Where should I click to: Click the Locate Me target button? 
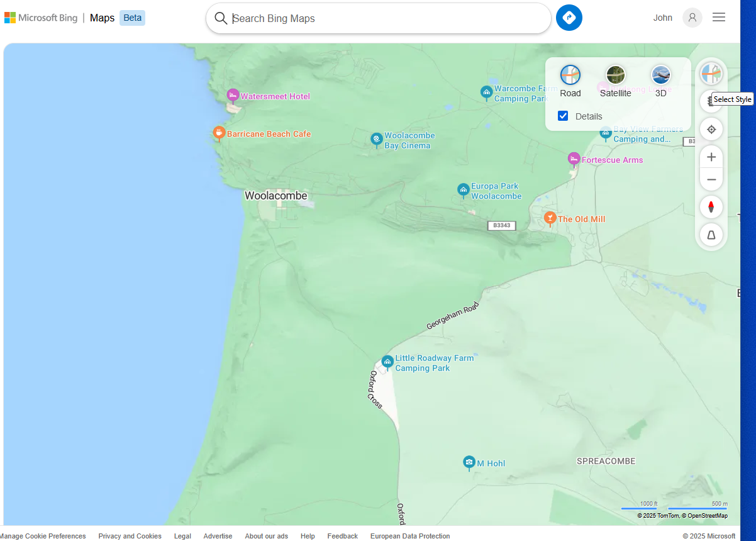pyautogui.click(x=711, y=130)
